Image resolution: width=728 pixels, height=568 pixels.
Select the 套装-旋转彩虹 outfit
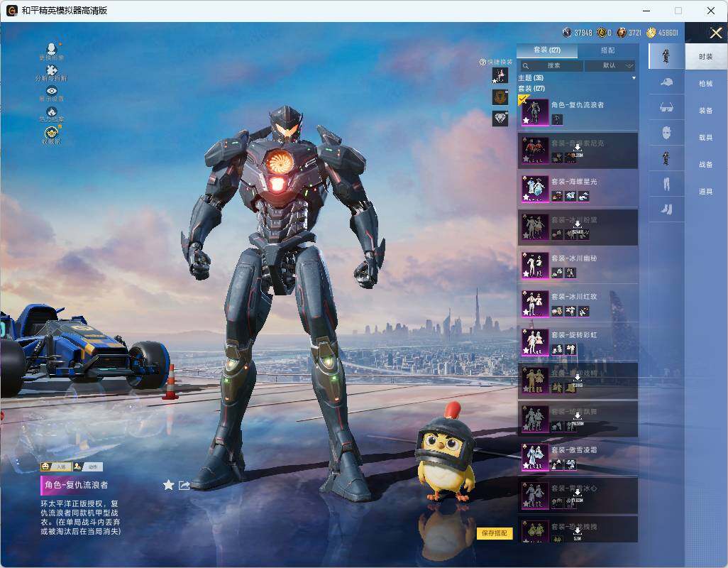[578, 342]
